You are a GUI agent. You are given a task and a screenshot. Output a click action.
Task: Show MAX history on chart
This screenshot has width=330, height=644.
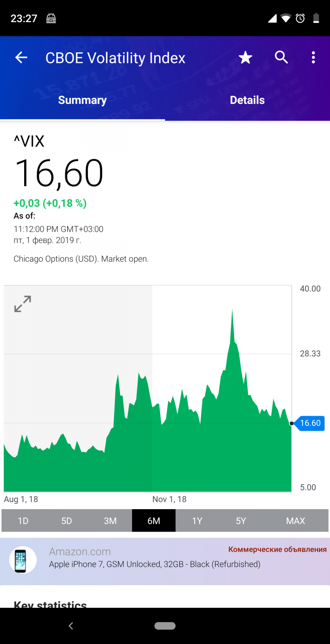click(x=295, y=521)
